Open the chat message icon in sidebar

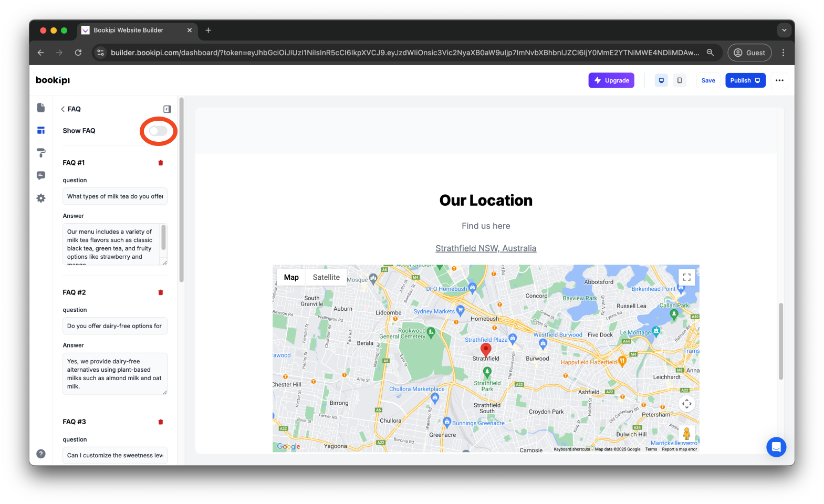pos(41,175)
